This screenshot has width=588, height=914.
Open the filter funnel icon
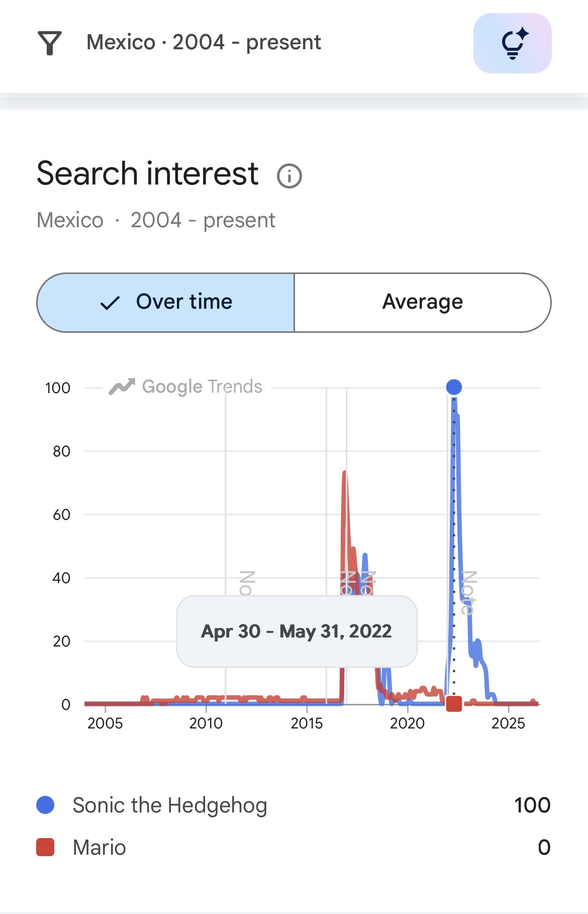point(50,43)
